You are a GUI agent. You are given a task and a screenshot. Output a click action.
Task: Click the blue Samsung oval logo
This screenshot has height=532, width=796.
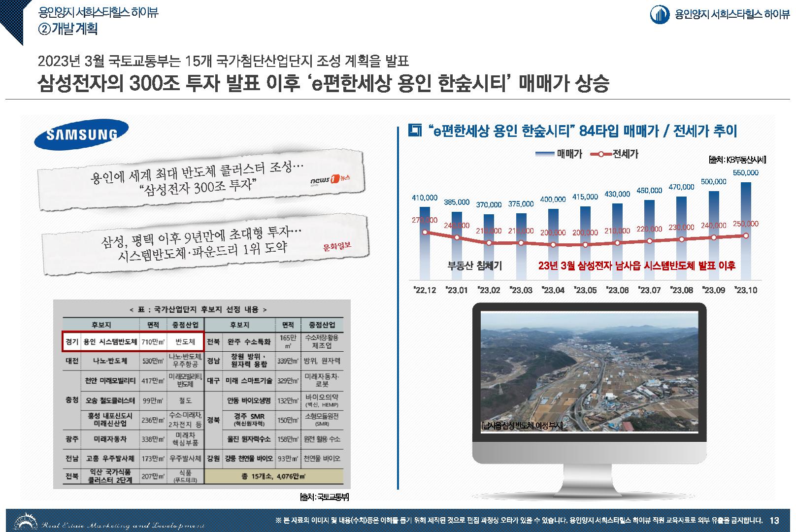coord(81,134)
